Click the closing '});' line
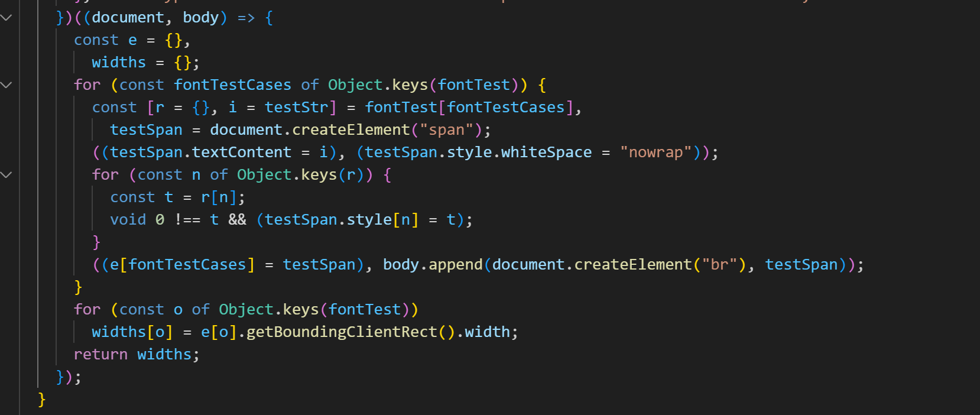This screenshot has height=415, width=980. [69, 377]
